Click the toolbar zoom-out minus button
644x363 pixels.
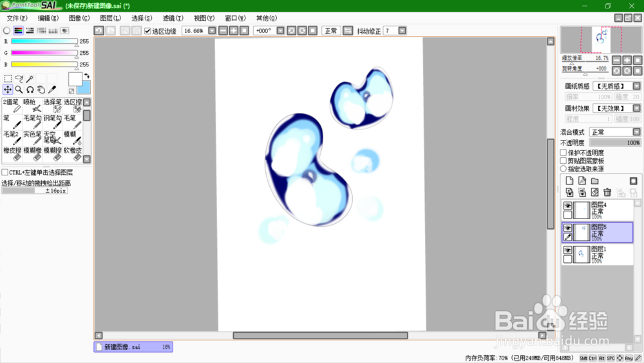point(223,30)
